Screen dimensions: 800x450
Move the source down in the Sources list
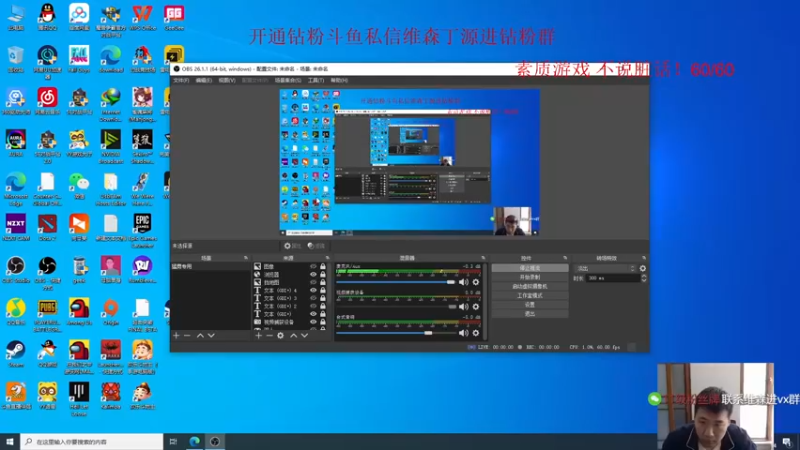pyautogui.click(x=305, y=336)
